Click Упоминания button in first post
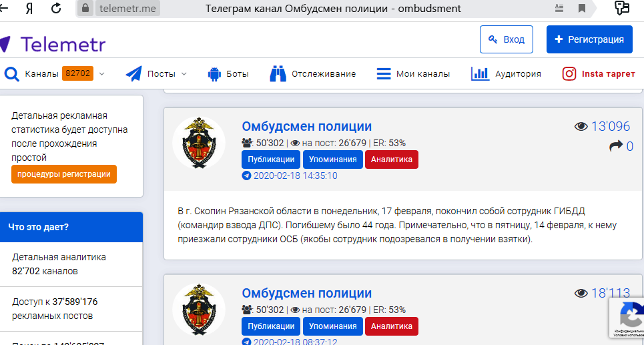 tap(333, 159)
